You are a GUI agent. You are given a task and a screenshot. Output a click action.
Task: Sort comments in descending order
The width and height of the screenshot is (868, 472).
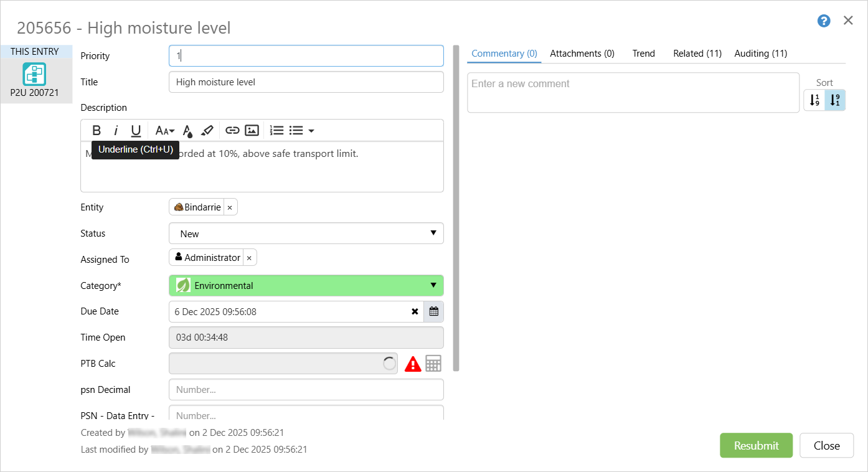pyautogui.click(x=835, y=100)
